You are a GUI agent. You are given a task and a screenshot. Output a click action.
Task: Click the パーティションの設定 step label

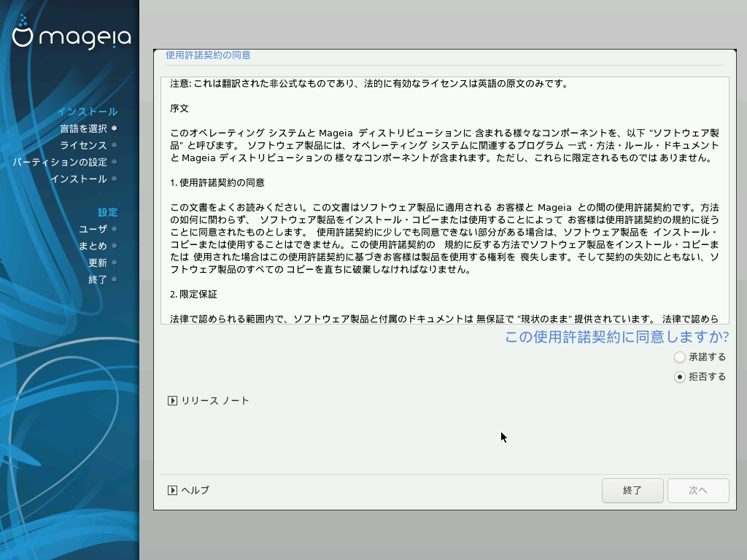pyautogui.click(x=60, y=163)
